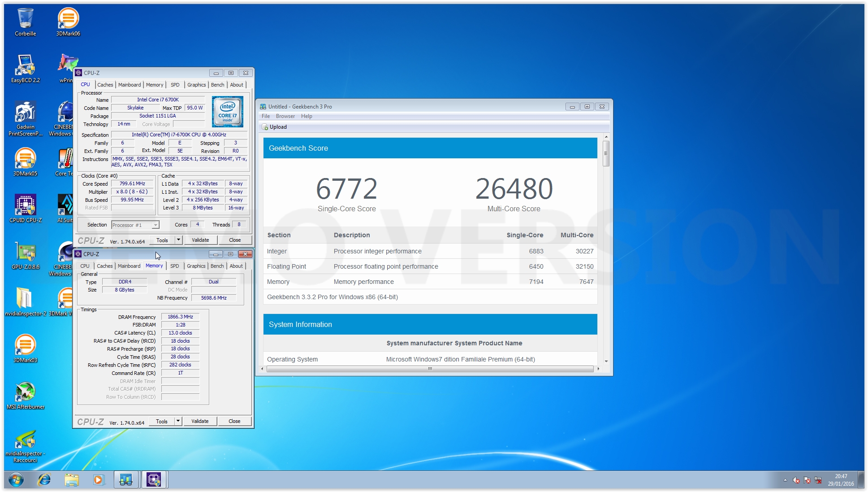Click Validate in upper CPU-Z window
868x492 pixels.
click(200, 240)
